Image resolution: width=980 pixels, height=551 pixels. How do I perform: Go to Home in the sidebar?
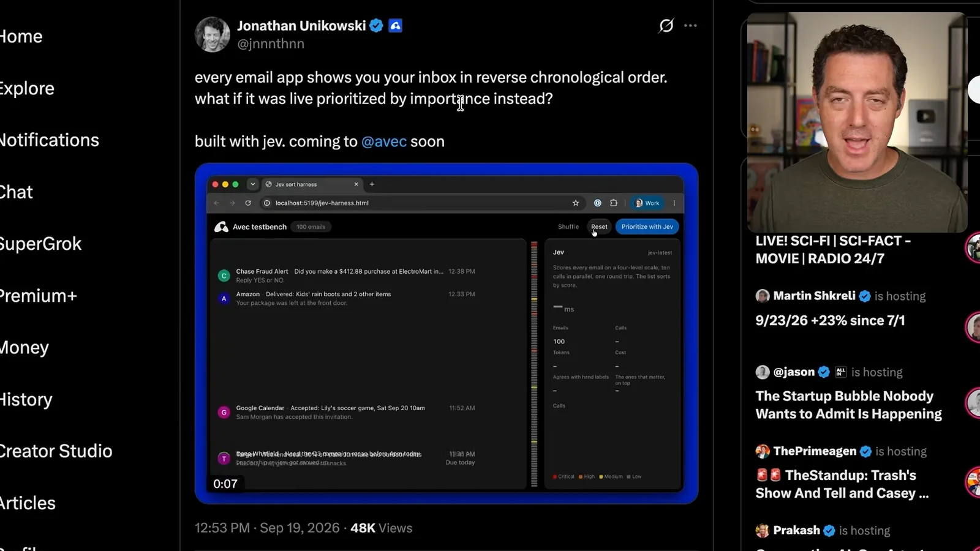(x=20, y=36)
